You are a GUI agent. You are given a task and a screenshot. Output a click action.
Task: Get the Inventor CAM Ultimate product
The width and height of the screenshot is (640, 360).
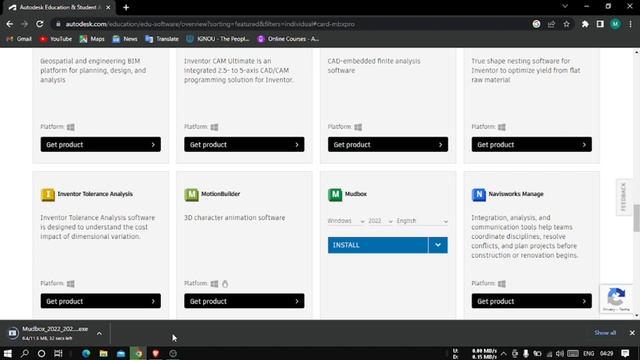[x=244, y=144]
